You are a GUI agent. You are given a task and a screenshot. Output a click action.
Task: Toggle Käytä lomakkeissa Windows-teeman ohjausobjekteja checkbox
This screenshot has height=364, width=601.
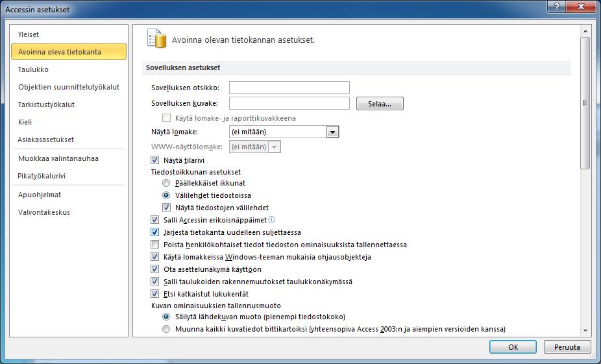[155, 257]
